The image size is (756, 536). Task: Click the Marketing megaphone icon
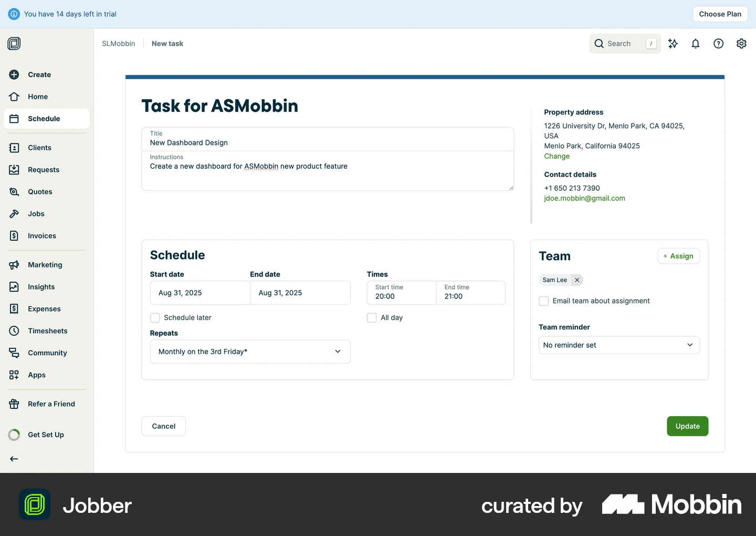click(14, 265)
